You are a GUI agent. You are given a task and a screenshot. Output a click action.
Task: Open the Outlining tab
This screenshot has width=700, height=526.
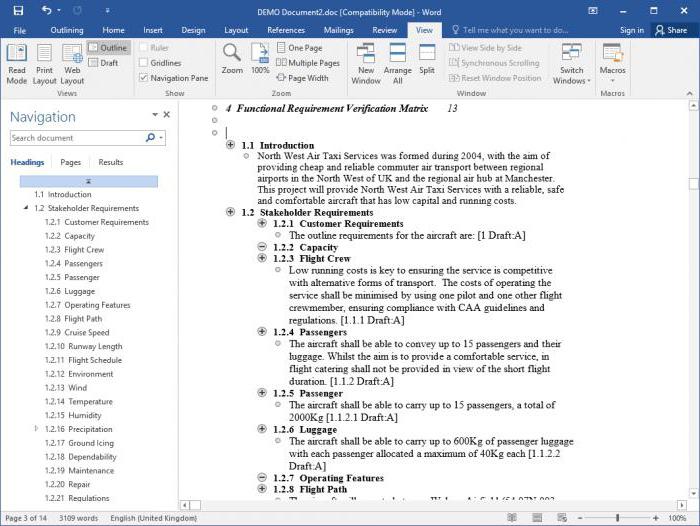(x=67, y=30)
